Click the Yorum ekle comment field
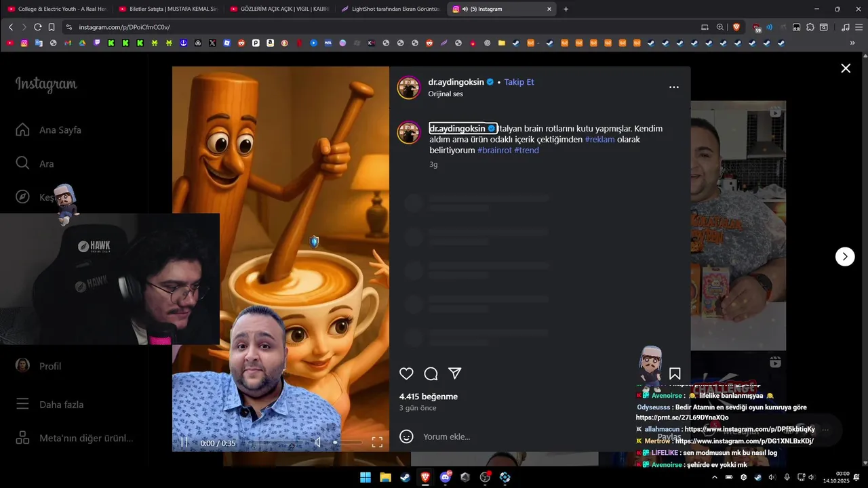The width and height of the screenshot is (868, 488). coord(542,436)
